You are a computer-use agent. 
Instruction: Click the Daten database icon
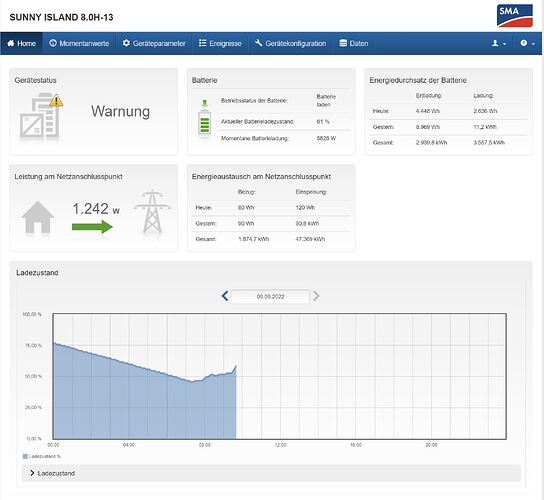(x=343, y=43)
